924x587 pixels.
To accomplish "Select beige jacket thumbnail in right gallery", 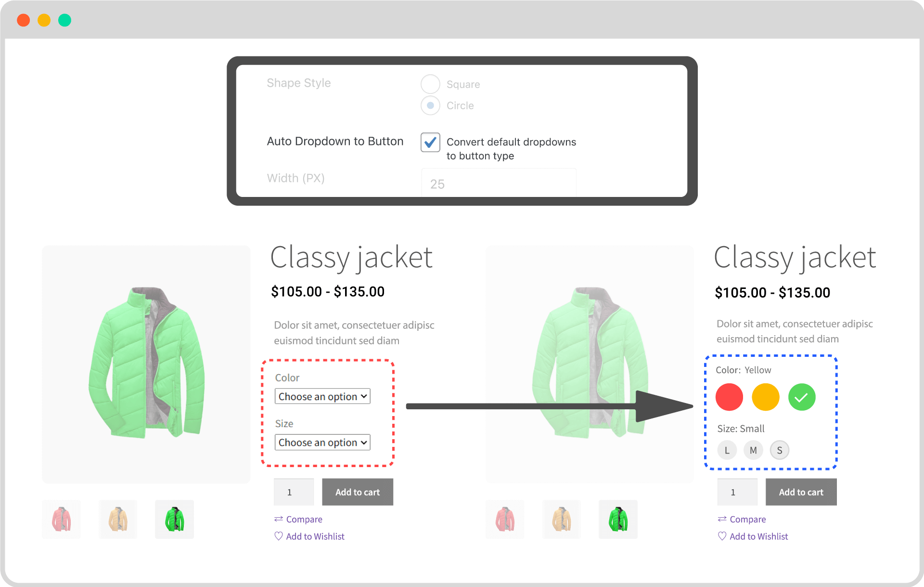I will click(x=562, y=519).
